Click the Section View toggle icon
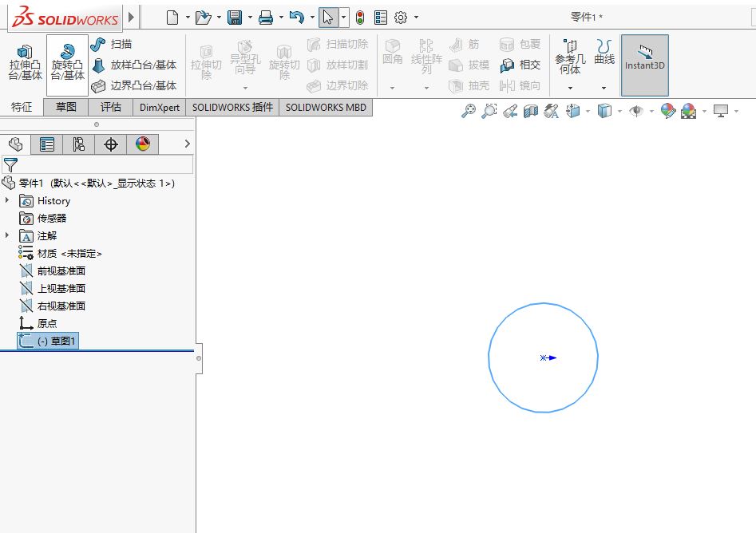This screenshot has height=533, width=756. click(529, 111)
